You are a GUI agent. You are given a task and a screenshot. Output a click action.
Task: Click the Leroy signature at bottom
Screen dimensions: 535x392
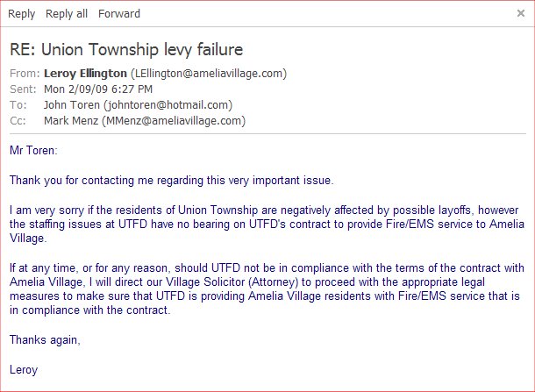click(x=24, y=370)
